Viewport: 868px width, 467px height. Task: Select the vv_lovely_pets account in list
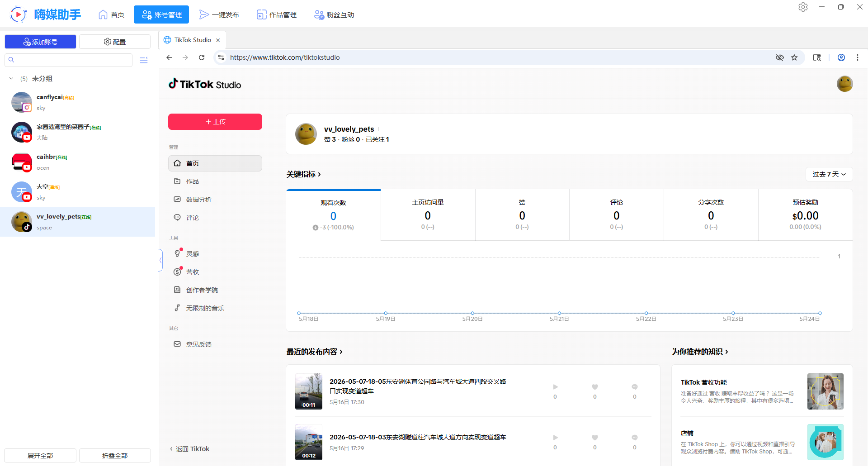pos(78,222)
